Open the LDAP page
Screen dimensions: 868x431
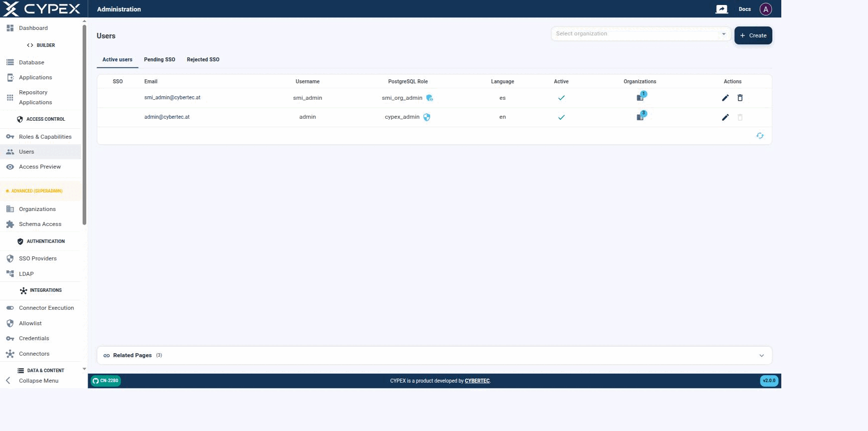click(40, 273)
